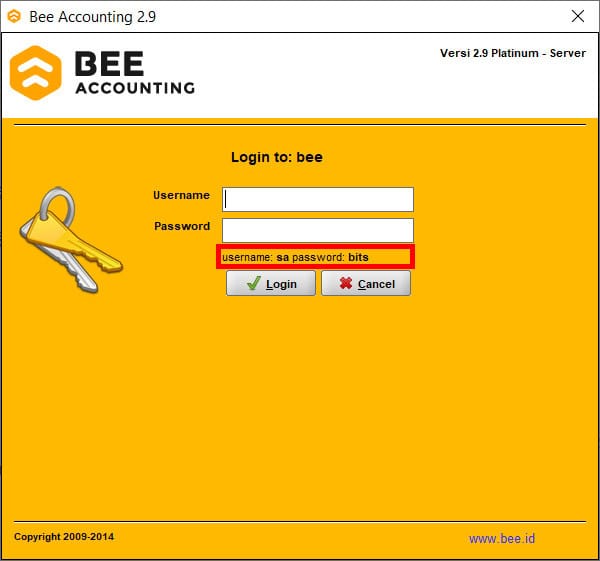This screenshot has width=600, height=561.
Task: Open the www.bee.id website link
Action: pos(501,539)
